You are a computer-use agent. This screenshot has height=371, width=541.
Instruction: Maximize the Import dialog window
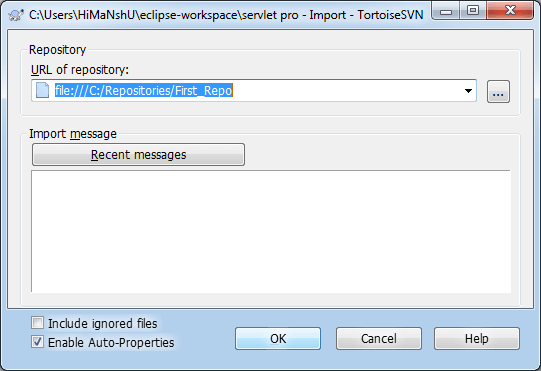(x=473, y=11)
